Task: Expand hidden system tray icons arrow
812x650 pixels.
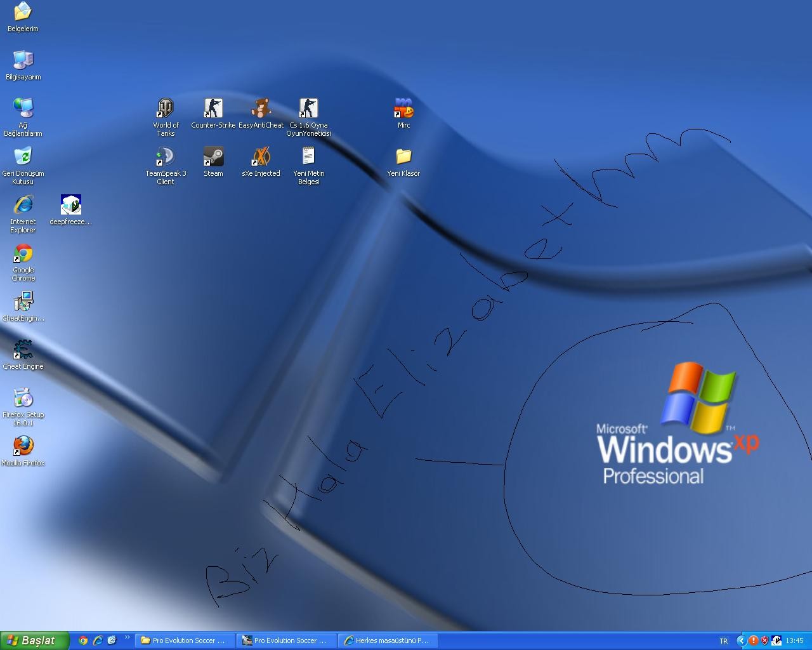Action: click(x=741, y=641)
